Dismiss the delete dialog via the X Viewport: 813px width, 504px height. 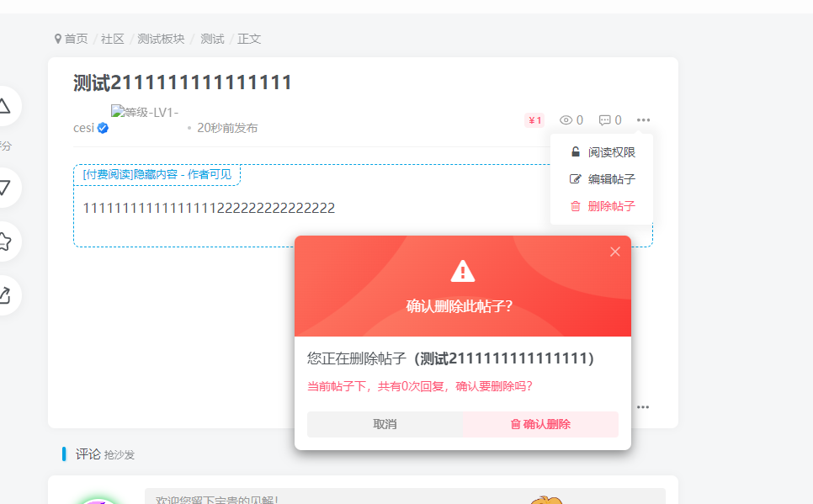click(x=614, y=251)
